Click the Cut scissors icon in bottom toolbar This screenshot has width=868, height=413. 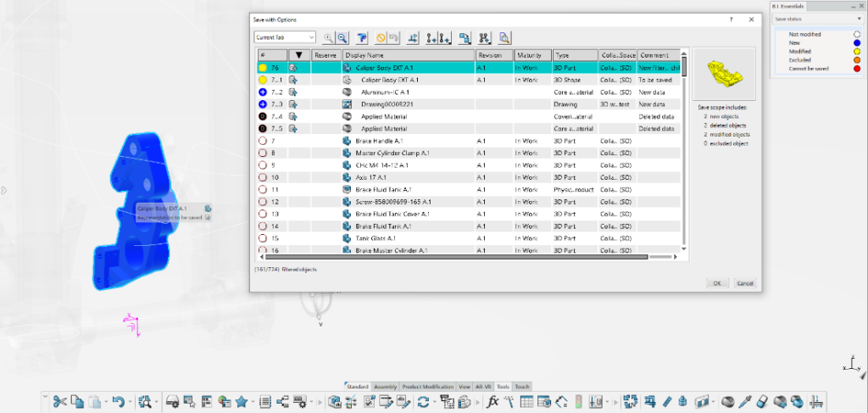59,401
